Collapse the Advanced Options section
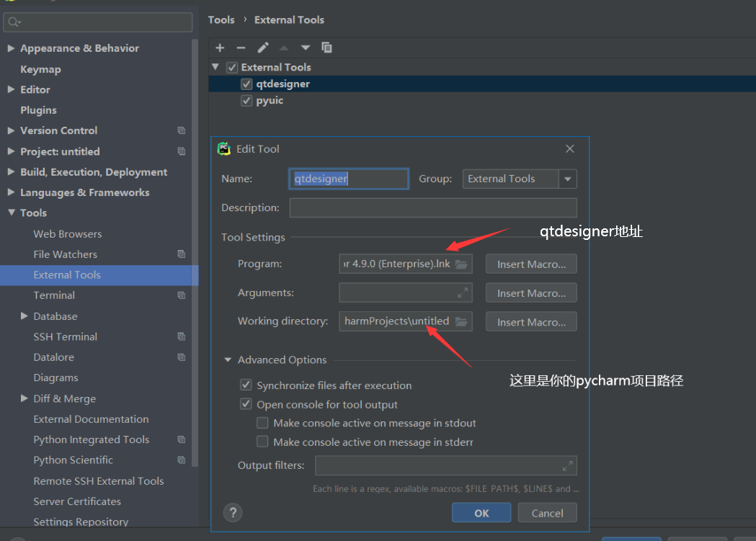The width and height of the screenshot is (756, 541). pyautogui.click(x=228, y=360)
